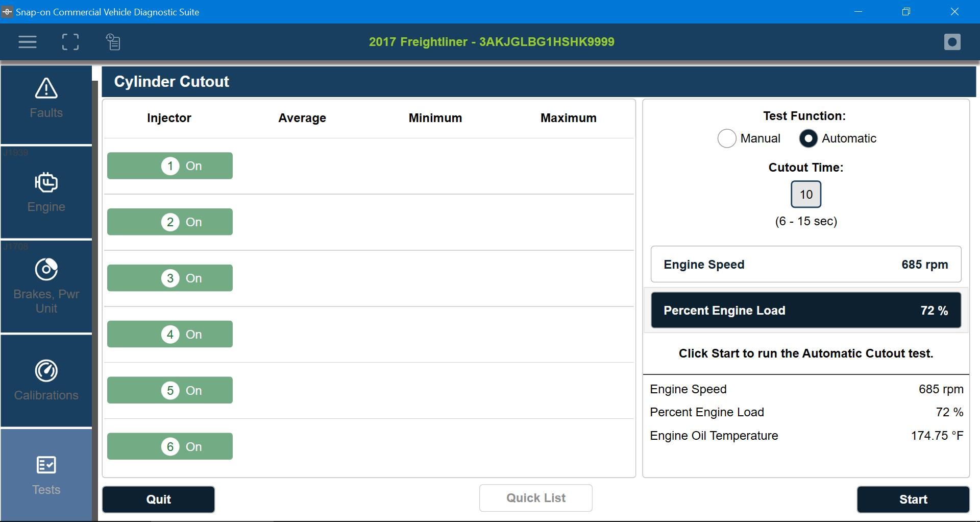Quit the Cylinder Cutout test
Screen dimensions: 980x522
pos(158,500)
